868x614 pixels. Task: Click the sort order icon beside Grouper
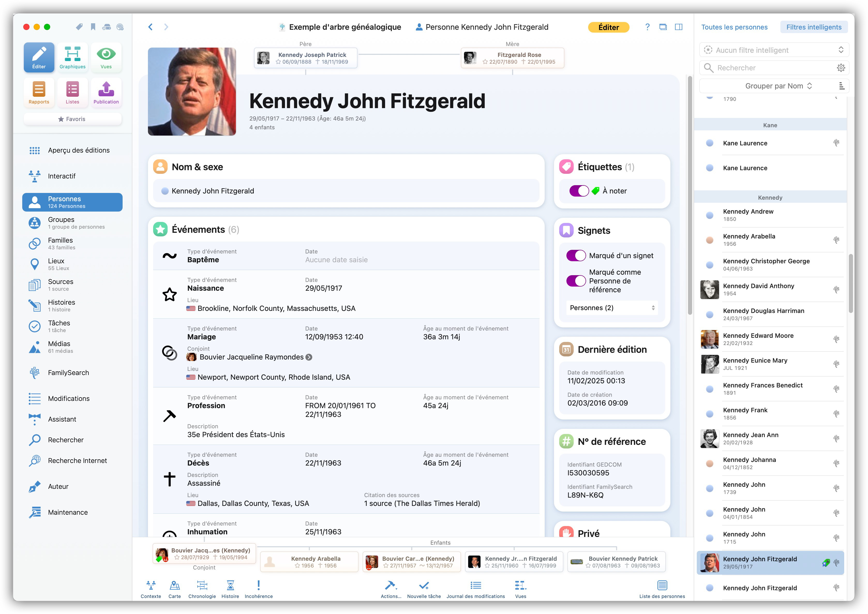(x=842, y=86)
